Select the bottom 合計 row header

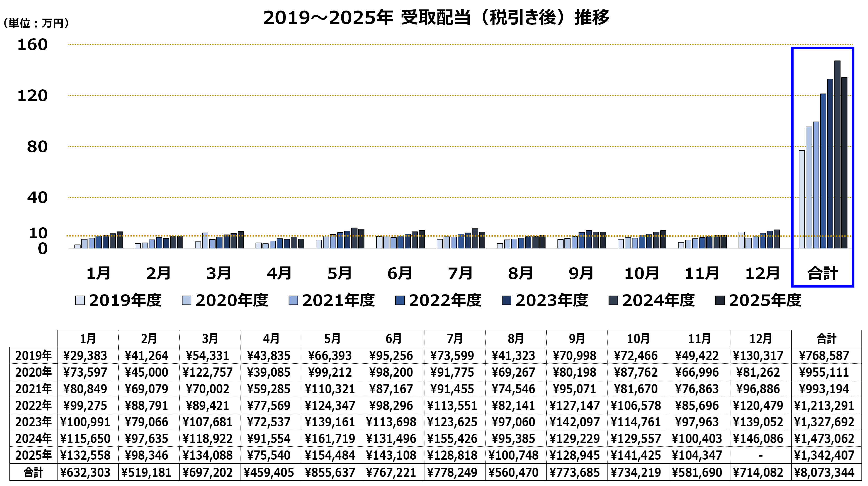tap(33, 472)
